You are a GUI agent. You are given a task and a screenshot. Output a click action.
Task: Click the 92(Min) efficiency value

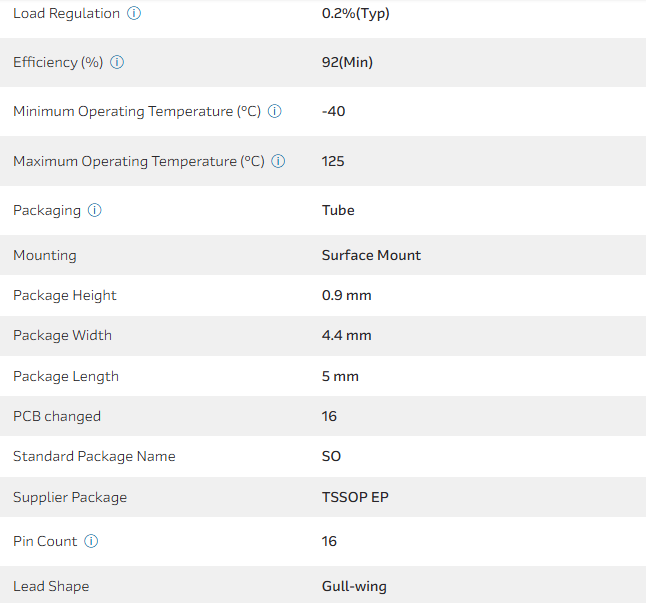pos(347,63)
